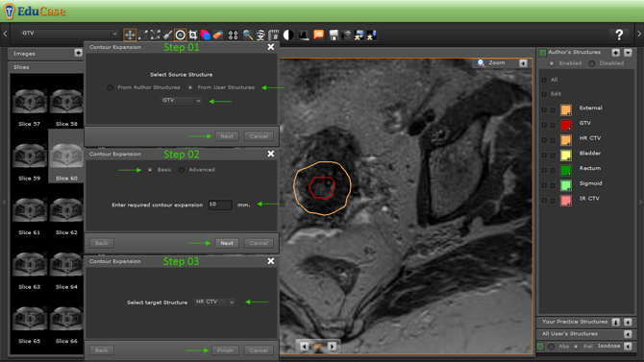Select Enabled radio for Author's Structures
The image size is (644, 362).
552,63
